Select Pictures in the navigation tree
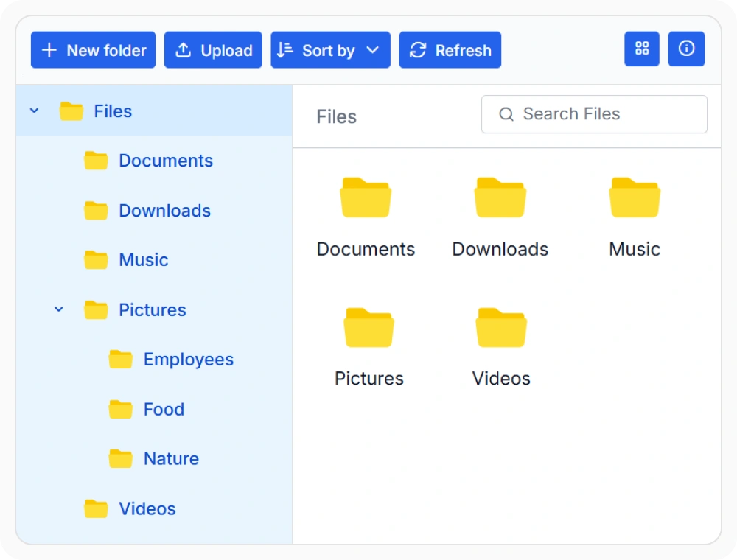 point(154,309)
